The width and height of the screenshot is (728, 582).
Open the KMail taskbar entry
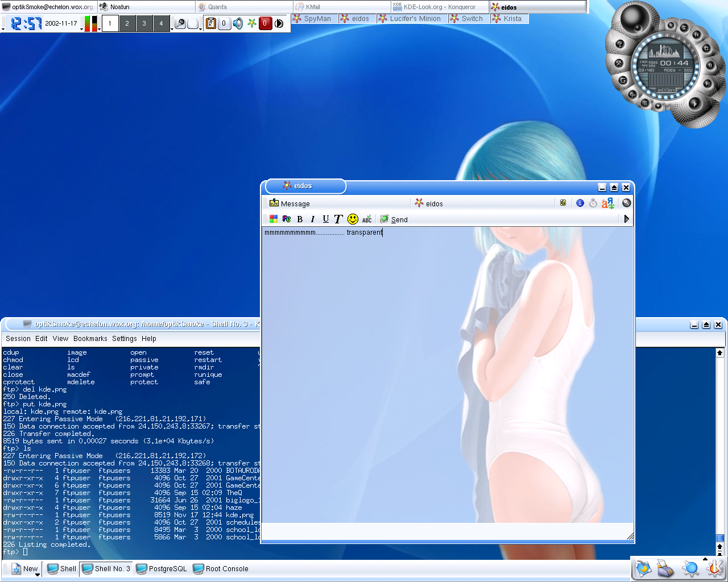(342, 7)
